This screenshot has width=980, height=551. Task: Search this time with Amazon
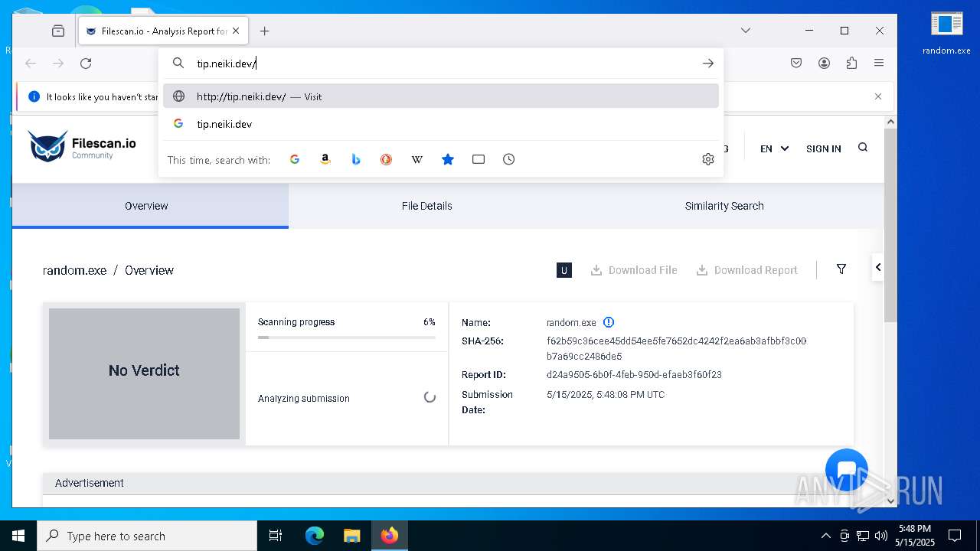(x=325, y=159)
